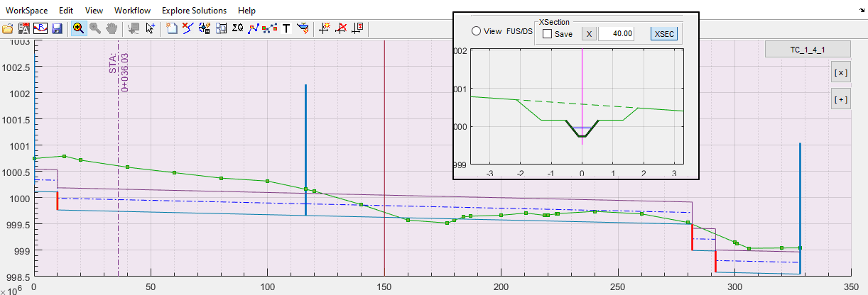
Task: Select the zoom out magnifier tool
Action: pyautogui.click(x=94, y=28)
